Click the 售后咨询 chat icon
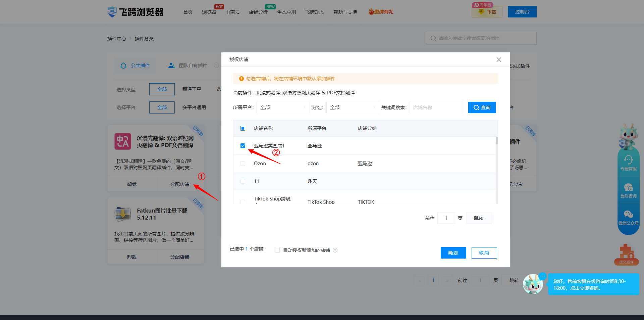Screen dimensions: 644x320 628,187
